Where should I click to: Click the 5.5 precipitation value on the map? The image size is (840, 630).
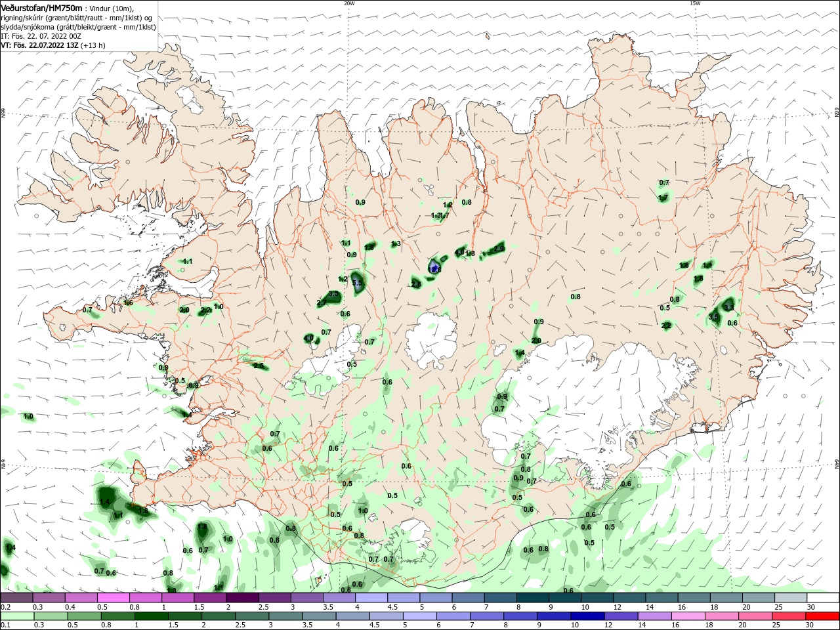tap(358, 283)
